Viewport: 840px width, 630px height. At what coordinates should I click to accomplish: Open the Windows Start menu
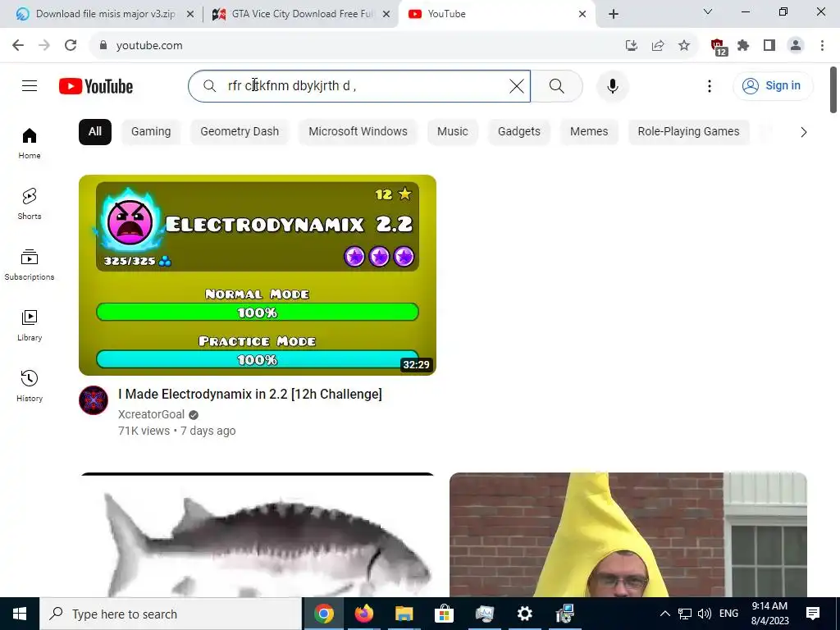[20, 614]
